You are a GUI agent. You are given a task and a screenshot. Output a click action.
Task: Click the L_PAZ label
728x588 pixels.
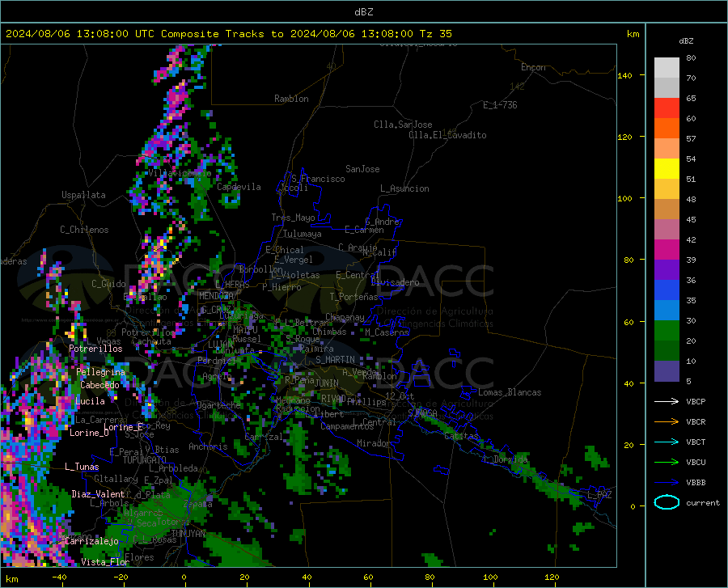point(599,495)
